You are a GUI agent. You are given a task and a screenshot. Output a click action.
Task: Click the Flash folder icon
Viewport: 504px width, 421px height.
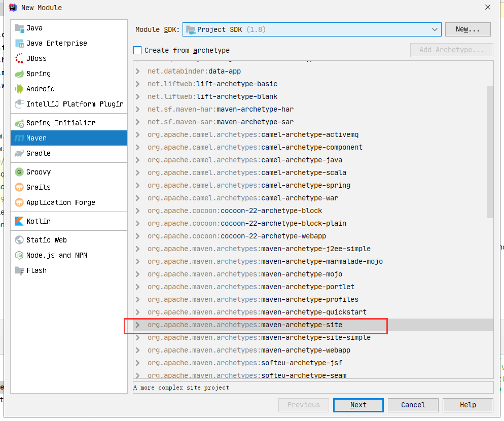[19, 270]
